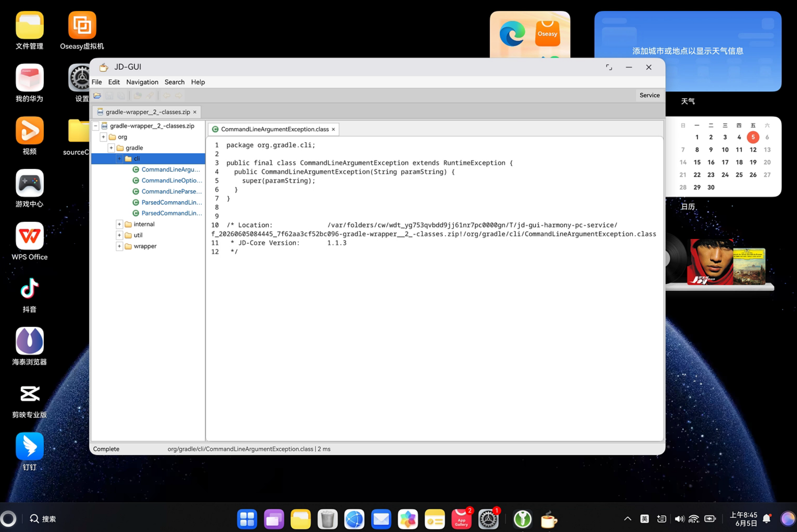Viewport: 797px width, 532px height.
Task: Toggle the expander beside the gradle folder
Action: (111, 148)
